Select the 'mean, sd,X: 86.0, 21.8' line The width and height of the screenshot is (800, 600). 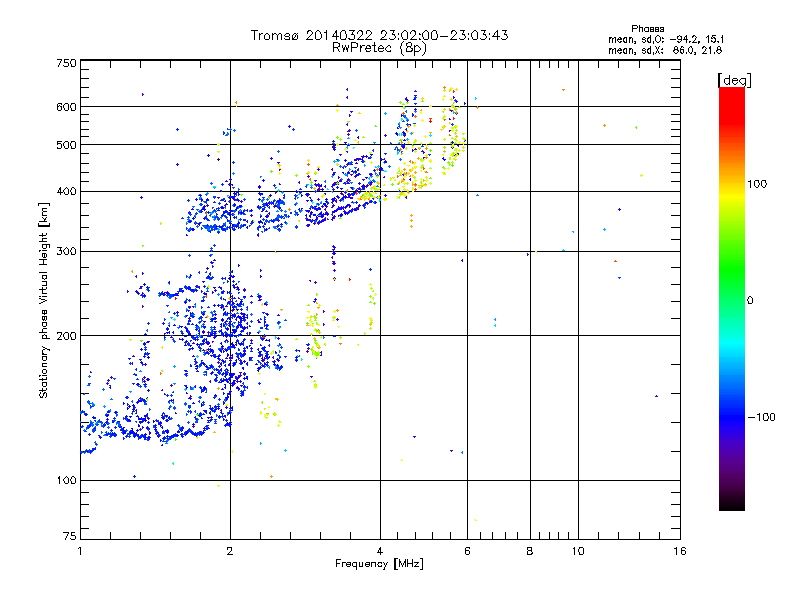[665, 50]
